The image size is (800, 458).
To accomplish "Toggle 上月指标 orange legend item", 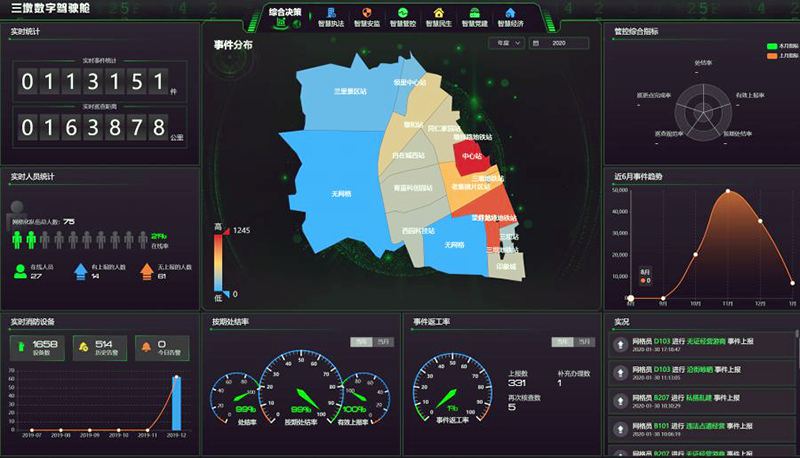I will (x=773, y=56).
